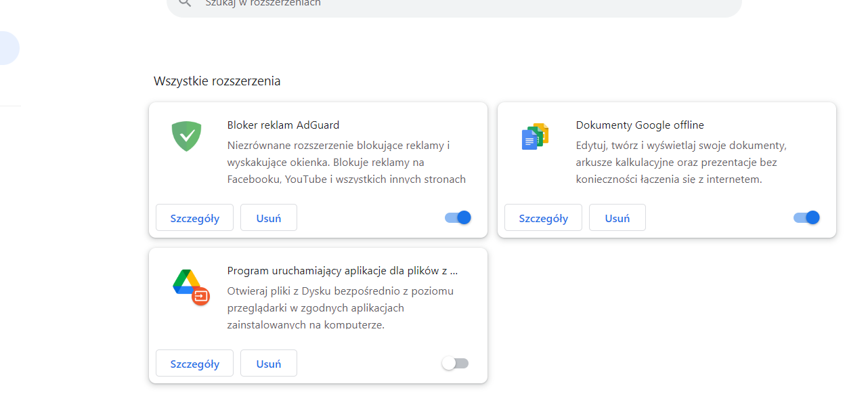This screenshot has width=868, height=405.
Task: Click the truncated Drive launcher extension title
Action: tap(343, 270)
